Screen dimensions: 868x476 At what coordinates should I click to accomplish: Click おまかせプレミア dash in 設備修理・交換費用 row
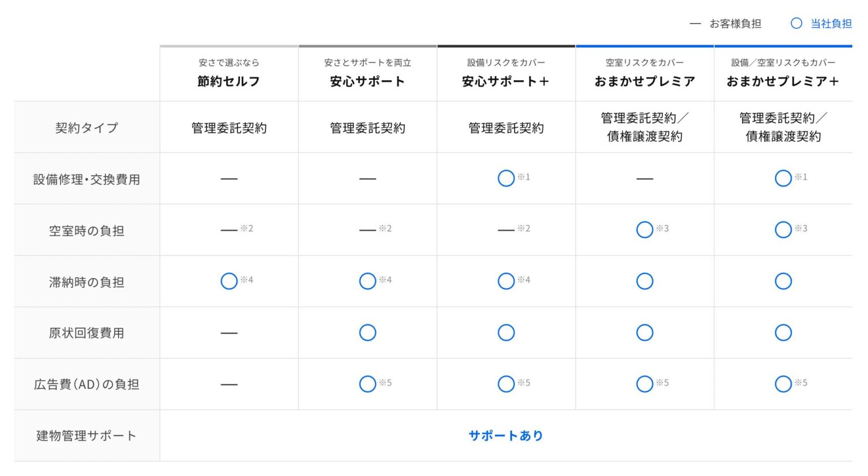coord(644,179)
